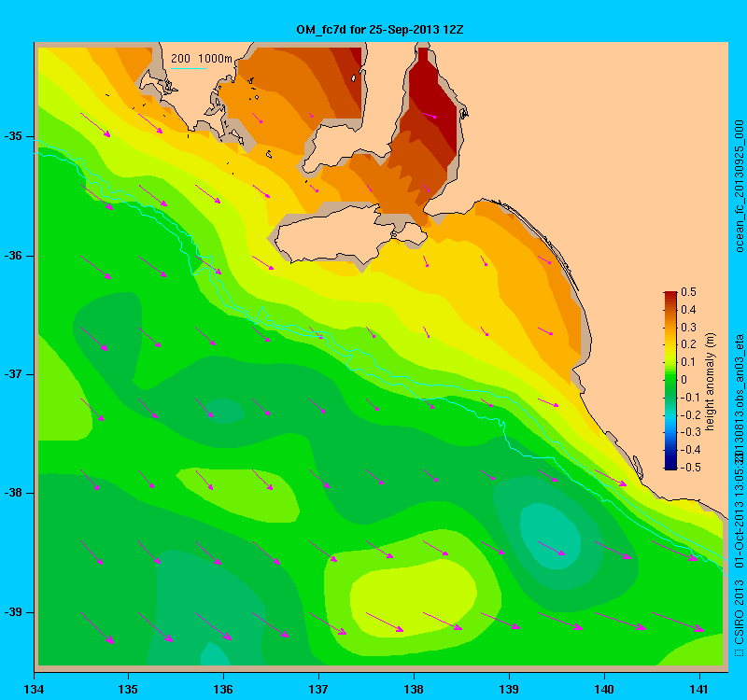Click the -39 latitude axis label
The width and height of the screenshot is (747, 700).
pos(13,612)
